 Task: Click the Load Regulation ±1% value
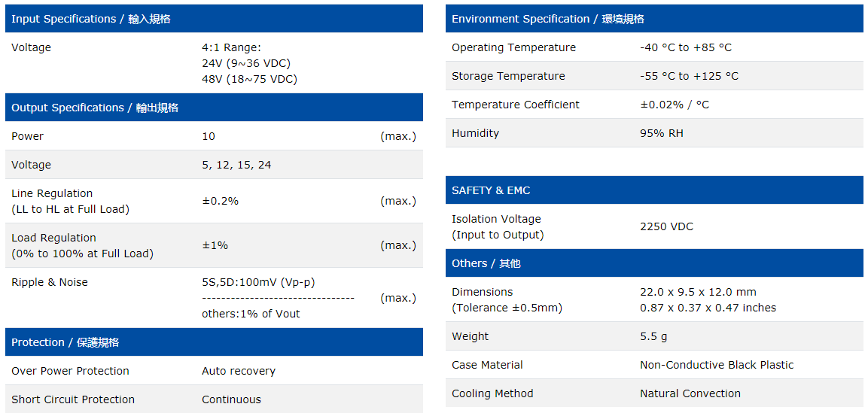(x=215, y=245)
